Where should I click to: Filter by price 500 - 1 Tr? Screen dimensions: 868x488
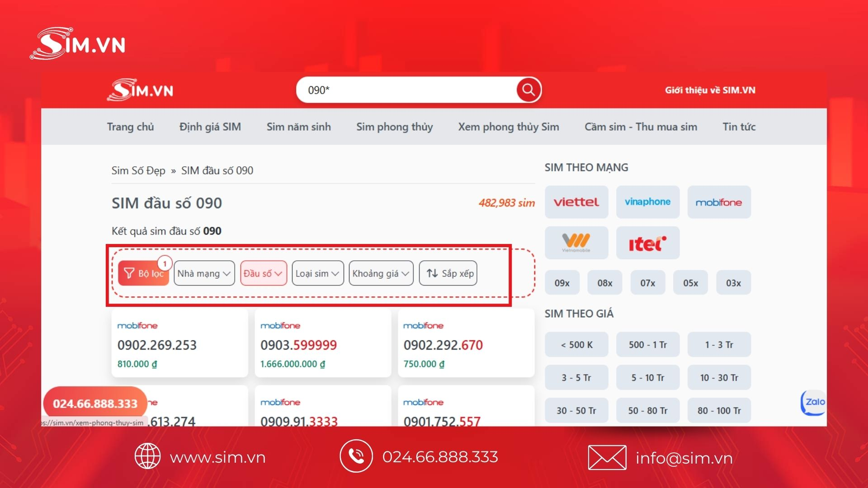click(648, 345)
